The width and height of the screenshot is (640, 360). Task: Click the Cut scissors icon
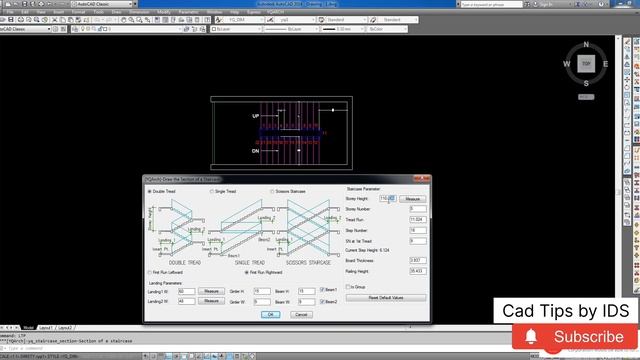point(55,20)
